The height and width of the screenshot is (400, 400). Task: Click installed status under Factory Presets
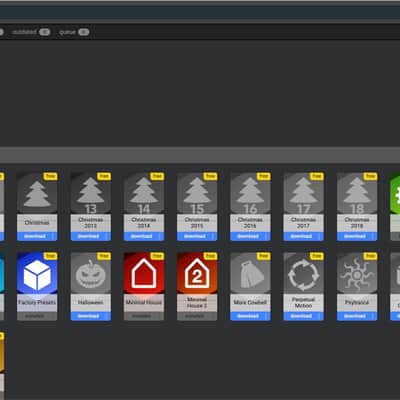pyautogui.click(x=37, y=316)
